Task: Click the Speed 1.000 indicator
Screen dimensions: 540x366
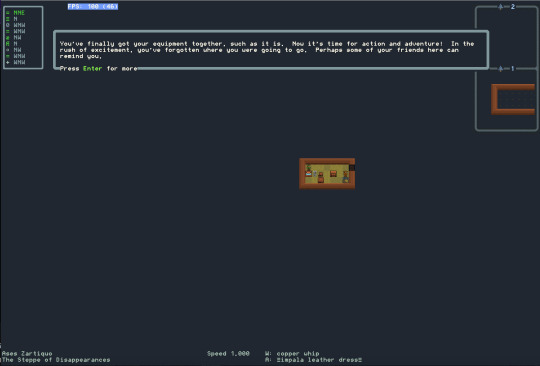Action: (228, 354)
